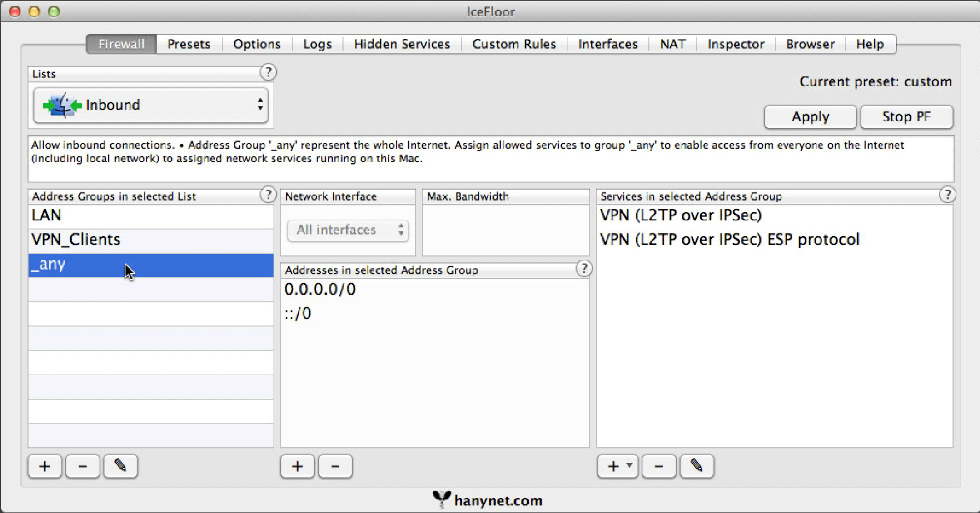Viewport: 980px width, 513px height.
Task: Select the ::/0 IPv6 address
Action: [x=435, y=314]
